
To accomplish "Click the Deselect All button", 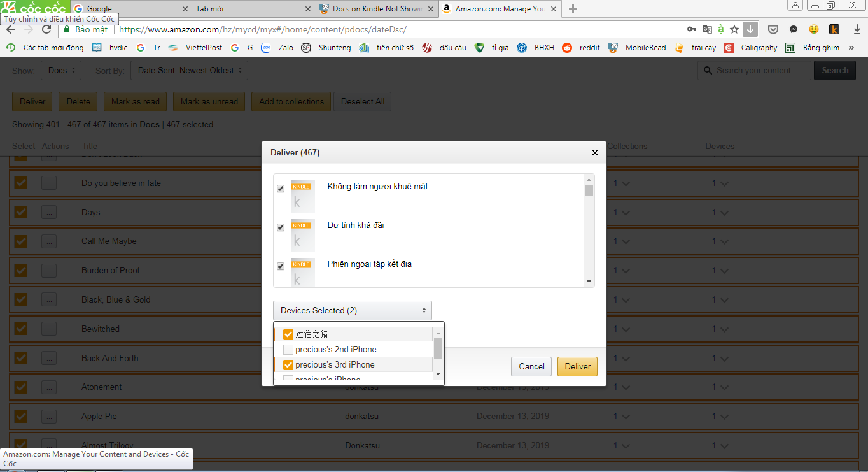I will tap(363, 101).
